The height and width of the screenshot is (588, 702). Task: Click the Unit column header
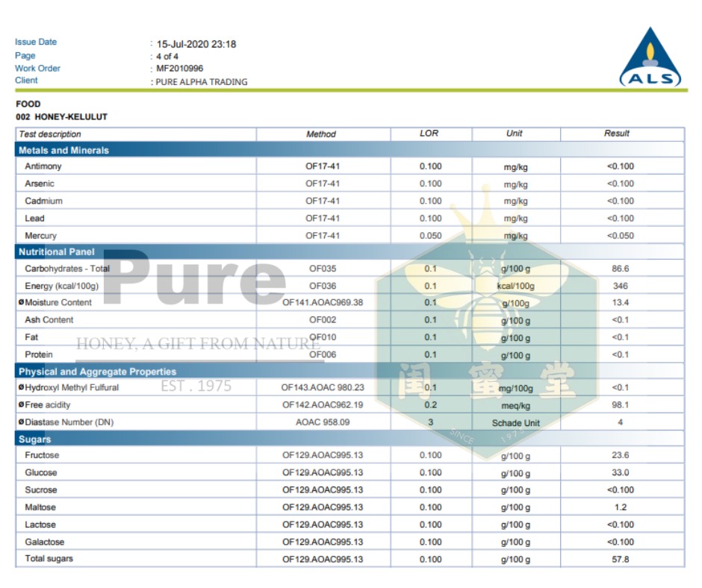coord(514,134)
